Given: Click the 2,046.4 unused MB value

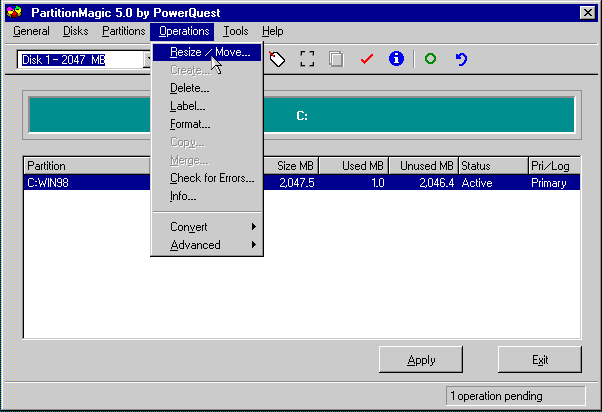Looking at the screenshot, I should click(x=437, y=183).
